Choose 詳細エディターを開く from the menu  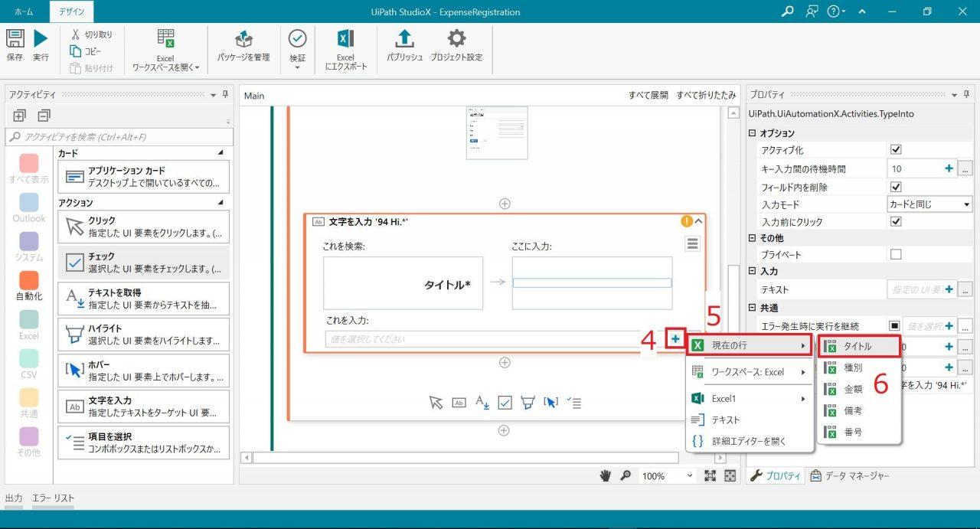point(750,441)
